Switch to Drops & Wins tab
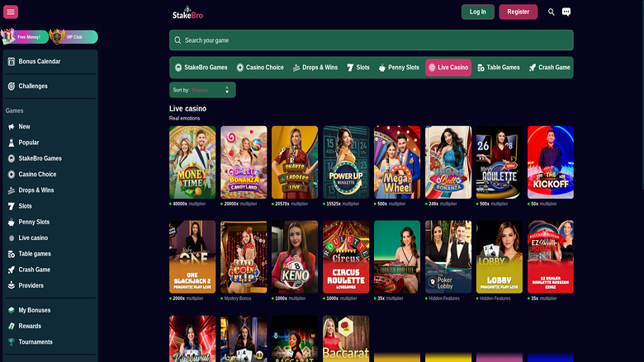This screenshot has height=362, width=644. 315,68
